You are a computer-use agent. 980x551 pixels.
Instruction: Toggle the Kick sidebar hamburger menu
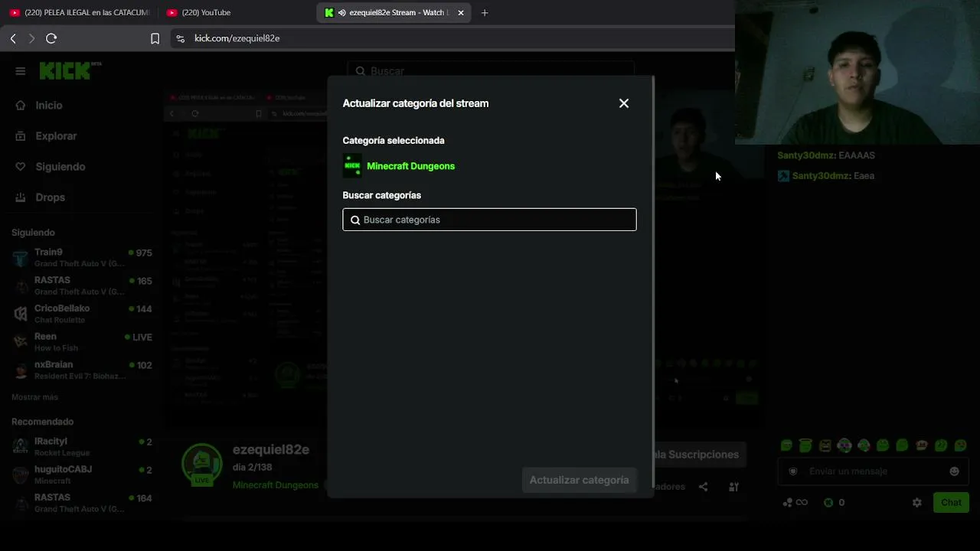click(x=21, y=71)
